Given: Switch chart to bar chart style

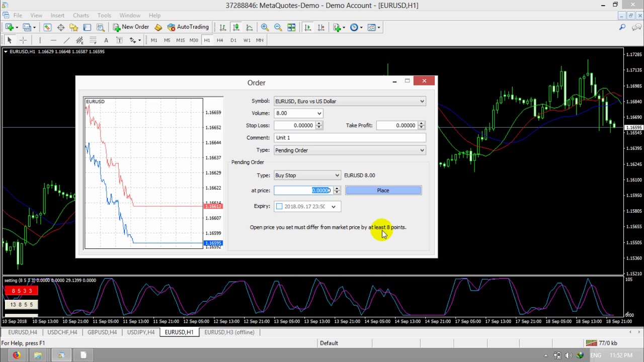Looking at the screenshot, I should click(223, 27).
